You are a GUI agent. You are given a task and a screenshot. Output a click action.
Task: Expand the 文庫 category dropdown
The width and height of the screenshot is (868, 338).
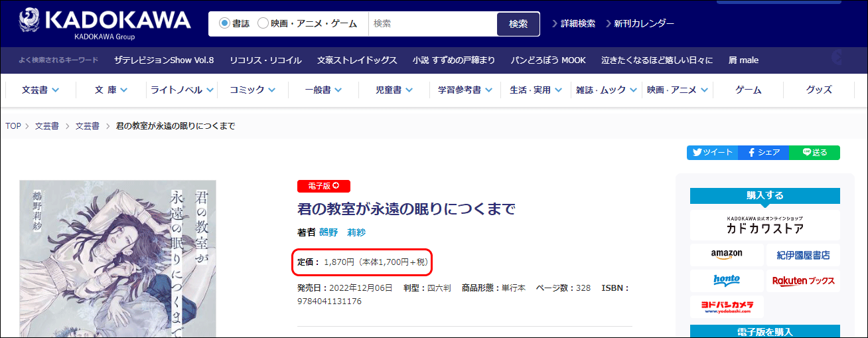[x=111, y=90]
